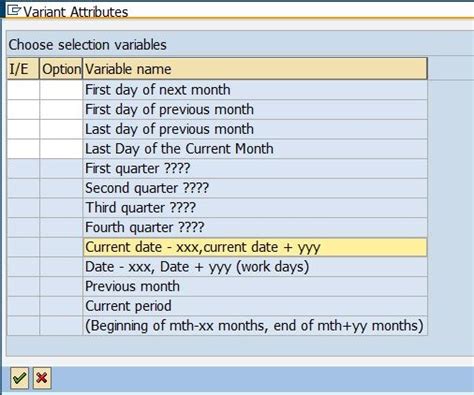Choose 'Fourth quarter ????' row
Viewport: 474px width, 395px height.
pyautogui.click(x=255, y=227)
